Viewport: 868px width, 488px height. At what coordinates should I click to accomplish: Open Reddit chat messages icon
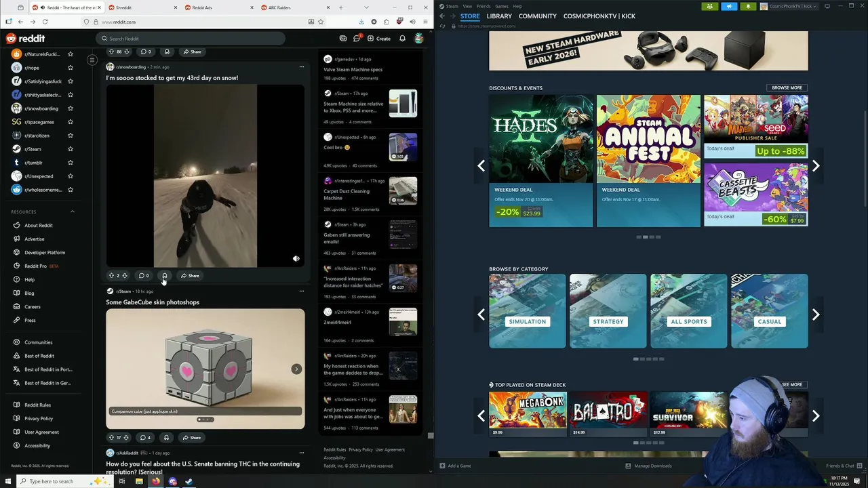357,39
